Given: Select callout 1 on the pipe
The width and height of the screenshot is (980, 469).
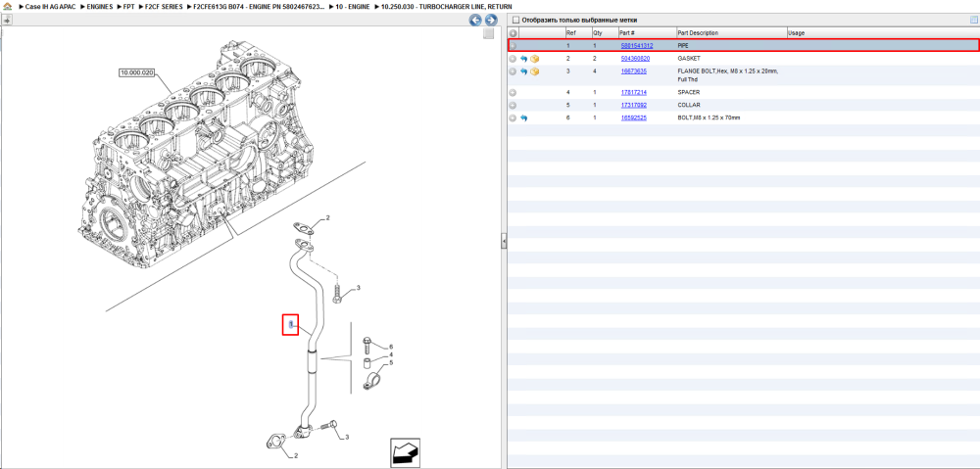Looking at the screenshot, I should (x=291, y=324).
